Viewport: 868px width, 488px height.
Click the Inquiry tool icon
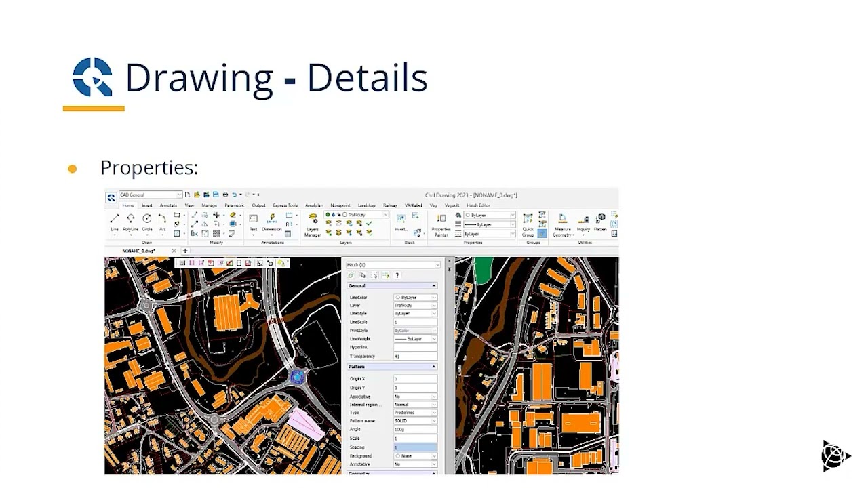[583, 223]
